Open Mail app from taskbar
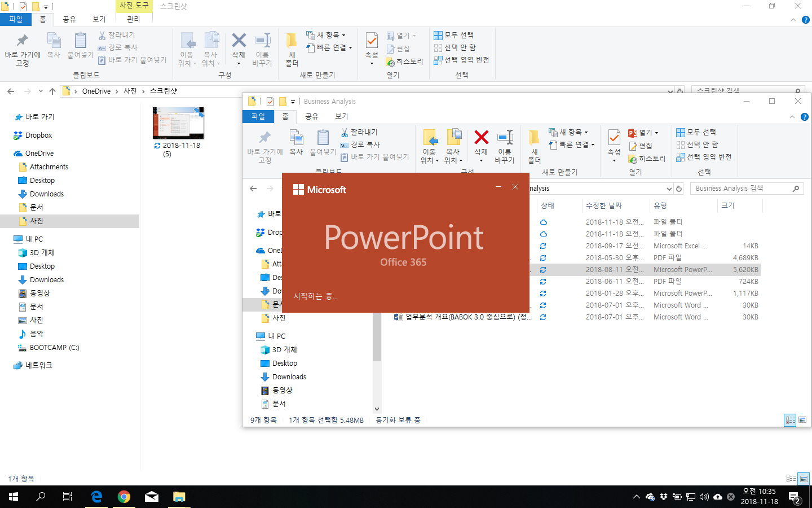Screen dimensions: 812x508 pyautogui.click(x=152, y=497)
